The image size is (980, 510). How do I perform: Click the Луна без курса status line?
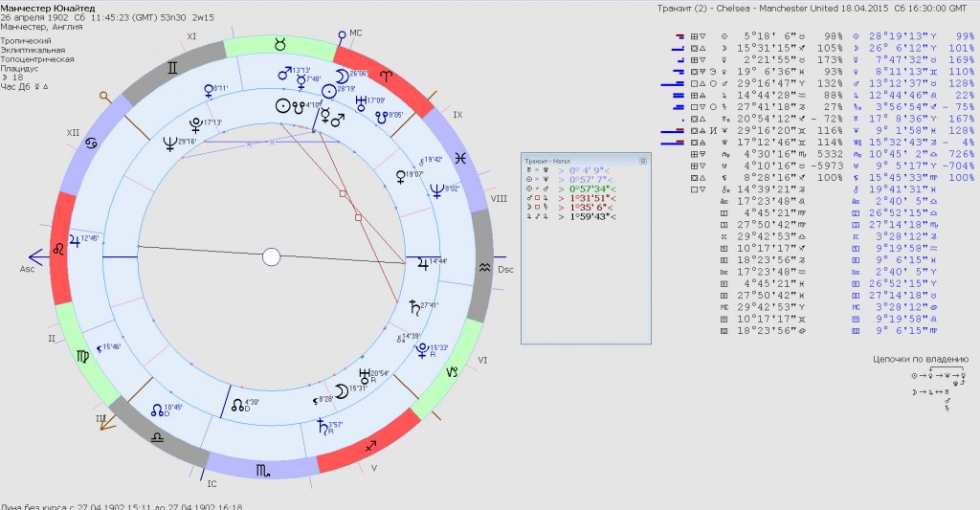tap(122, 506)
